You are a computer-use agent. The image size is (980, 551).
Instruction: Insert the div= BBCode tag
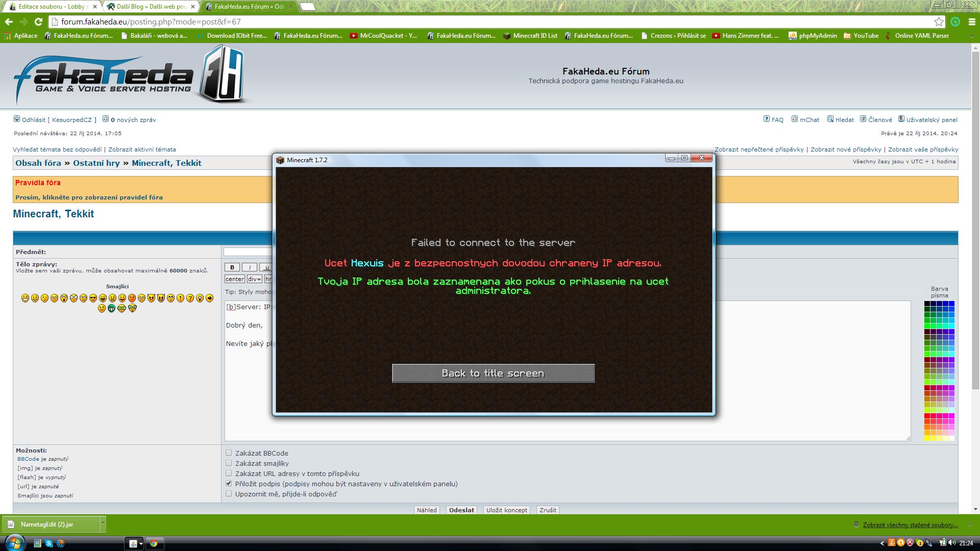point(254,279)
